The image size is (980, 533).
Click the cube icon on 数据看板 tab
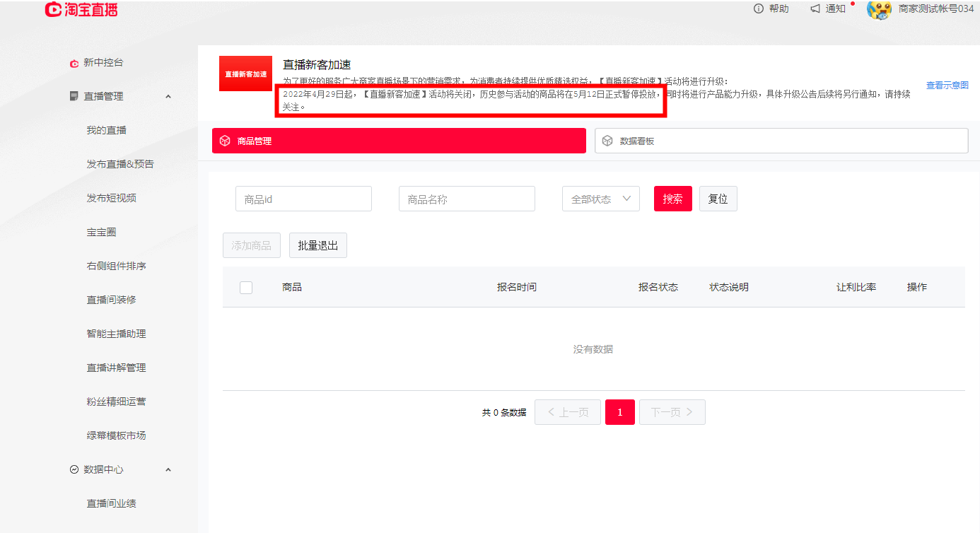pyautogui.click(x=607, y=141)
